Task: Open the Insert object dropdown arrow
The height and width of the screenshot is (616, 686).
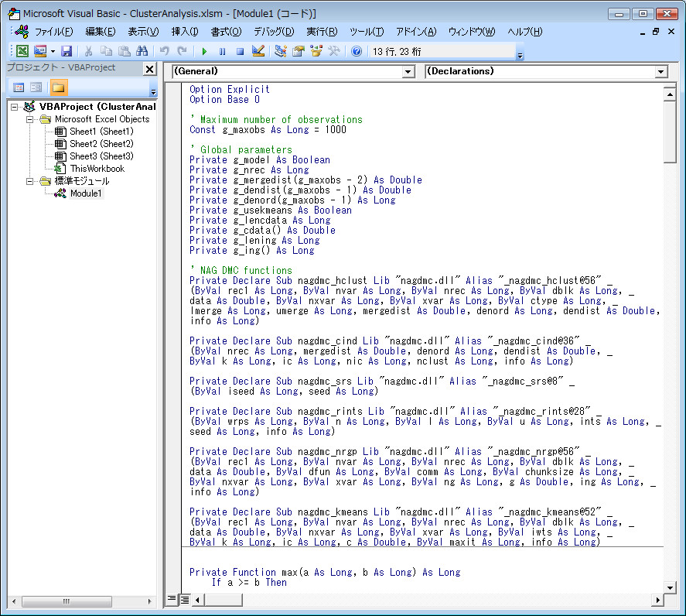Action: pos(52,50)
